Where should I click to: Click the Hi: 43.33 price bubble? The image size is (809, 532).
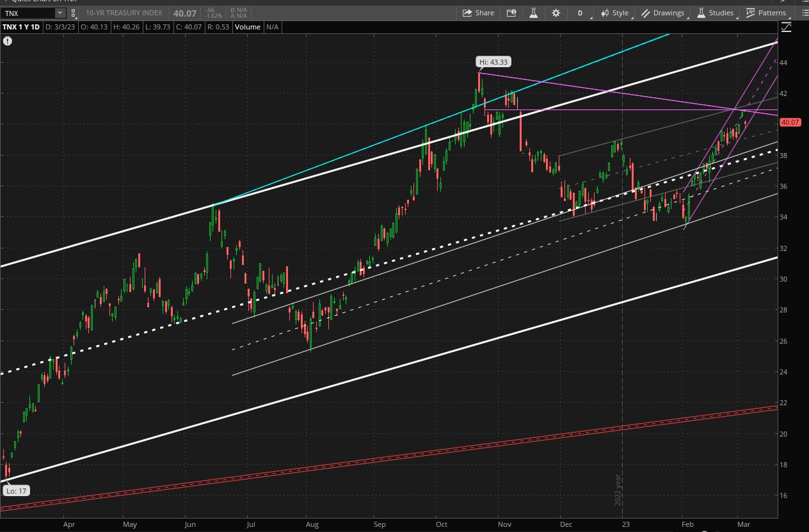coord(493,62)
